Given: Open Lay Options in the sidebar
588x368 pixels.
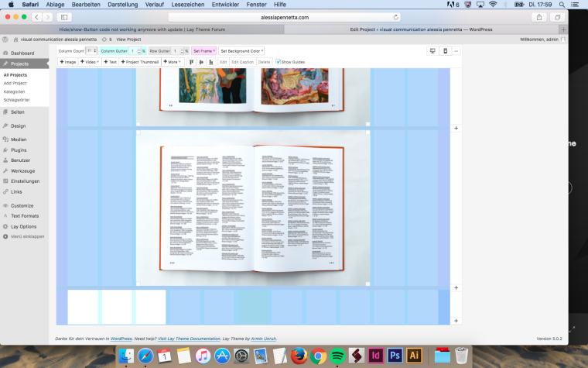Looking at the screenshot, I should click(x=23, y=226).
